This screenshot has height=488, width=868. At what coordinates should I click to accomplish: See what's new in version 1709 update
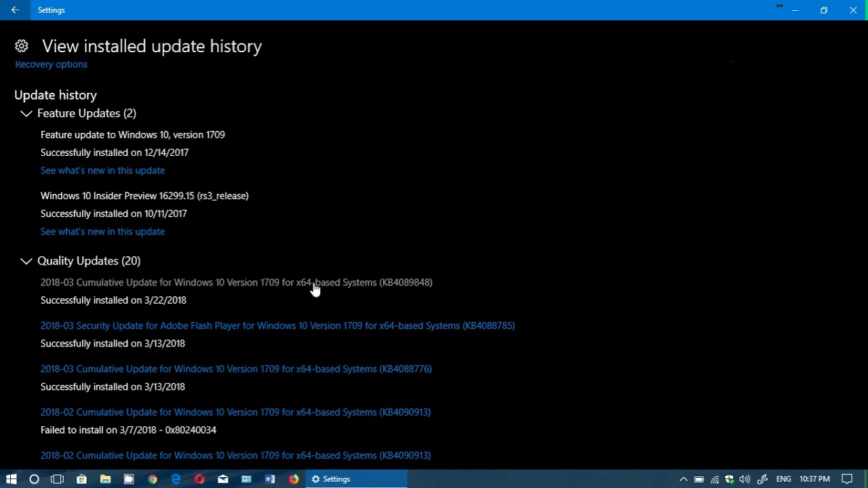click(x=102, y=171)
